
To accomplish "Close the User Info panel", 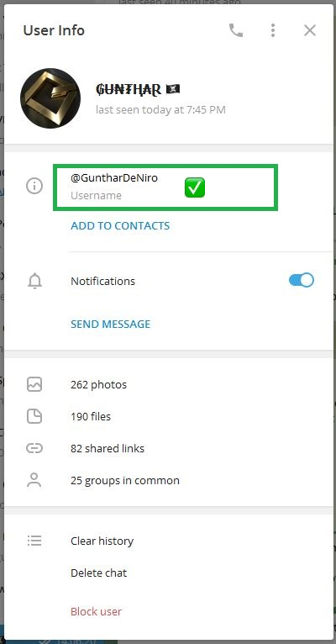I will point(310,30).
